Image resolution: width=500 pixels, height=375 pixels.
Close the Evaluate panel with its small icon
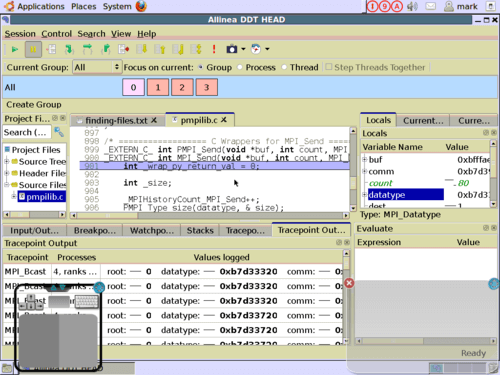[x=494, y=228]
